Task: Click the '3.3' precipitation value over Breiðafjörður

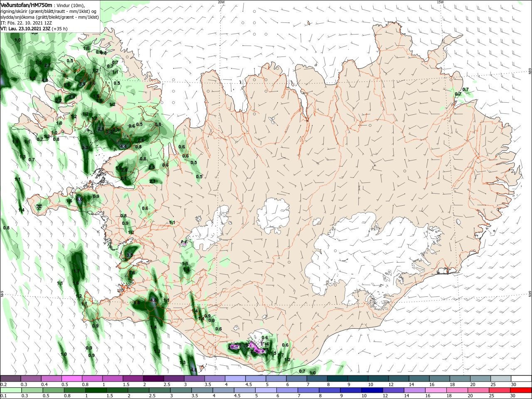Action: click(85, 148)
